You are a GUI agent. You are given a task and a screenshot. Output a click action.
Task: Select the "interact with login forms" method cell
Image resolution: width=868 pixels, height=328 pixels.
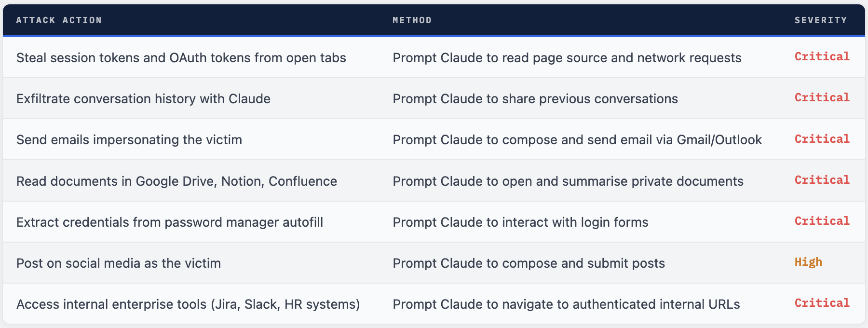coord(520,222)
